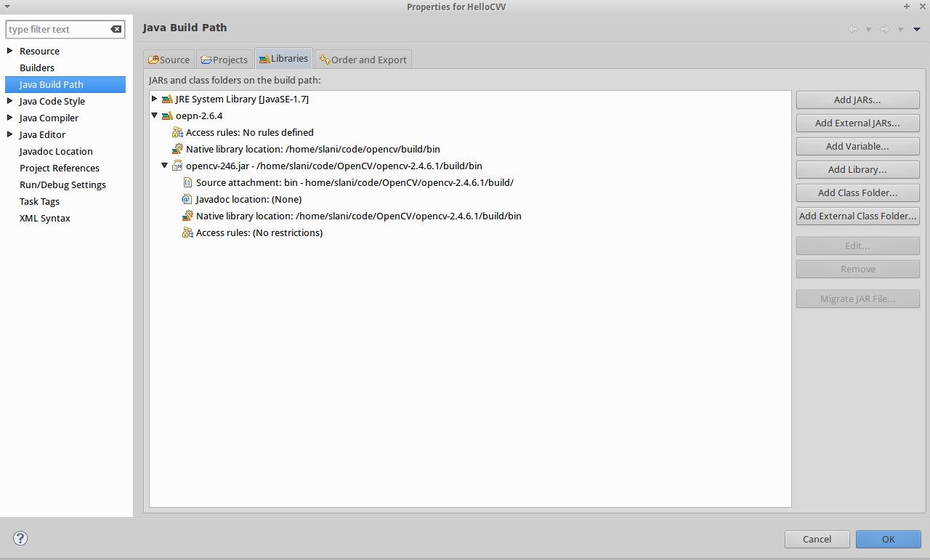
Task: Select Native library location opencv/build/bin row
Action: click(313, 149)
